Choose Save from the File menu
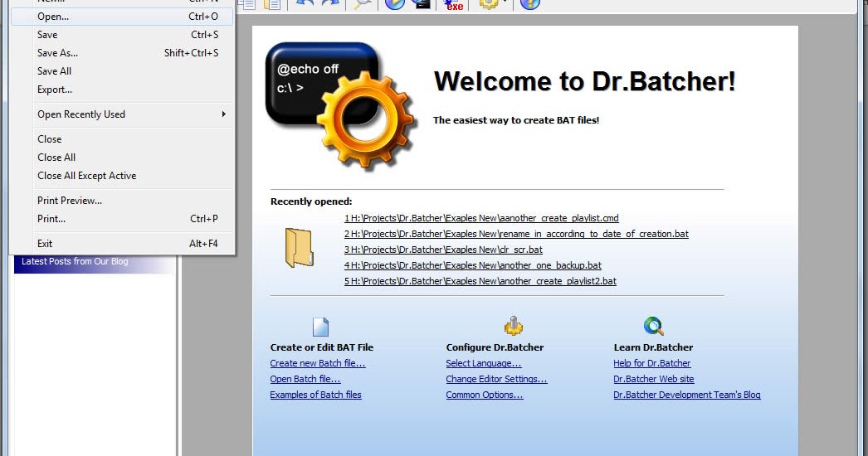The height and width of the screenshot is (456, 868). (122, 35)
